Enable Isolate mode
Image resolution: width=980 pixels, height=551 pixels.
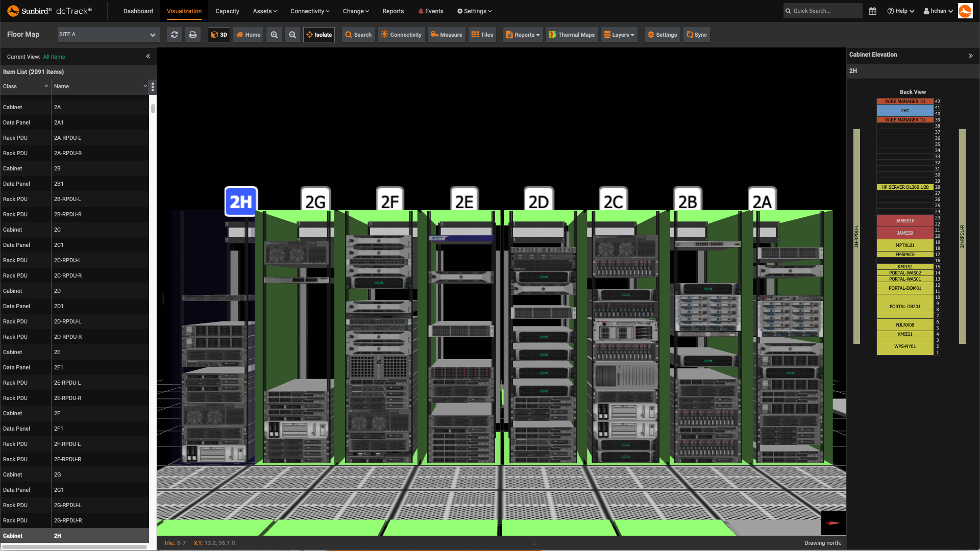[x=319, y=35]
